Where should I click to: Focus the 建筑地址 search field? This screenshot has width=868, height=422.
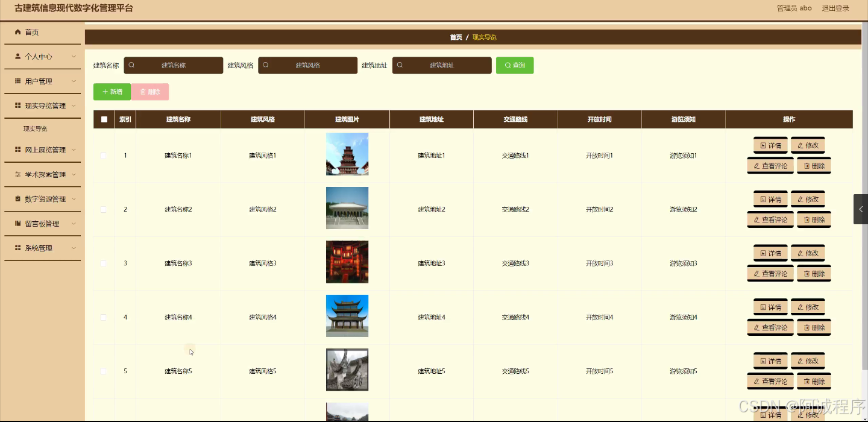(x=442, y=65)
